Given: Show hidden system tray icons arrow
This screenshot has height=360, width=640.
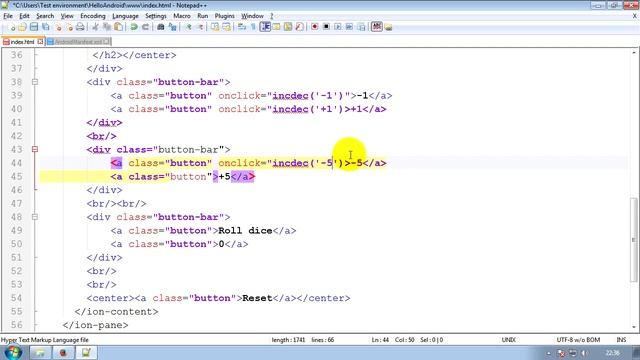Looking at the screenshot, I should point(549,353).
